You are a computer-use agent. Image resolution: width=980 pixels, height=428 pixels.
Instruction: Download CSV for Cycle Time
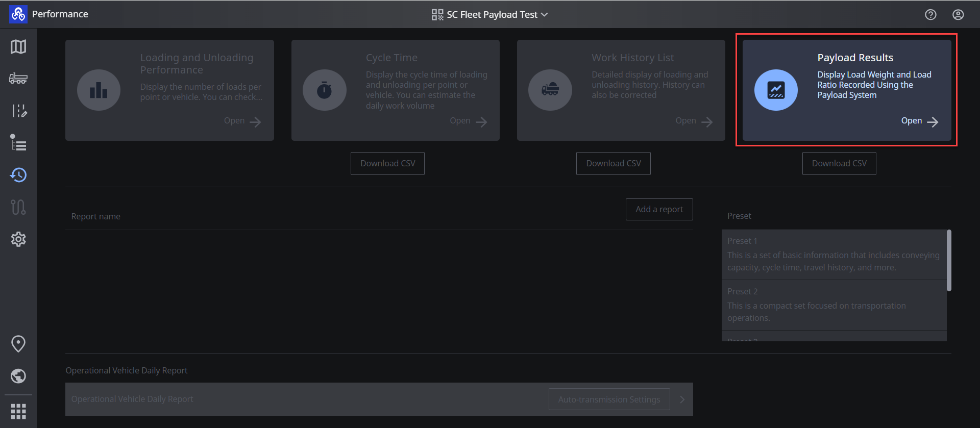387,163
